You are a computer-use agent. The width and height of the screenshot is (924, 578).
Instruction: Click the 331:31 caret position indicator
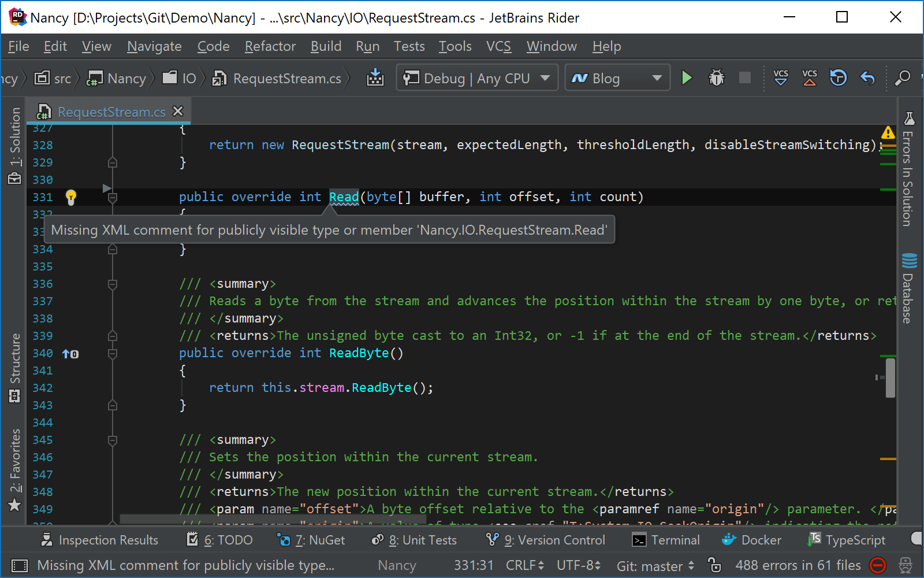[474, 565]
